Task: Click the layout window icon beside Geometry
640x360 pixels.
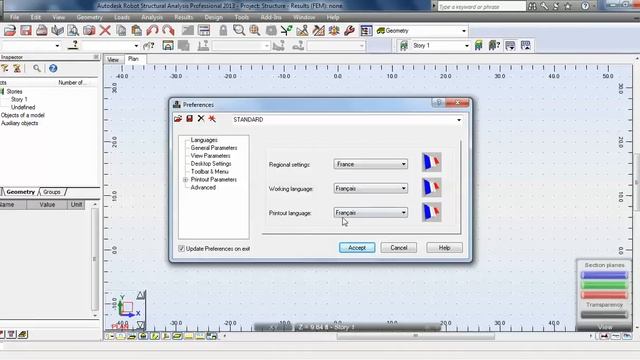Action: pyautogui.click(x=366, y=31)
